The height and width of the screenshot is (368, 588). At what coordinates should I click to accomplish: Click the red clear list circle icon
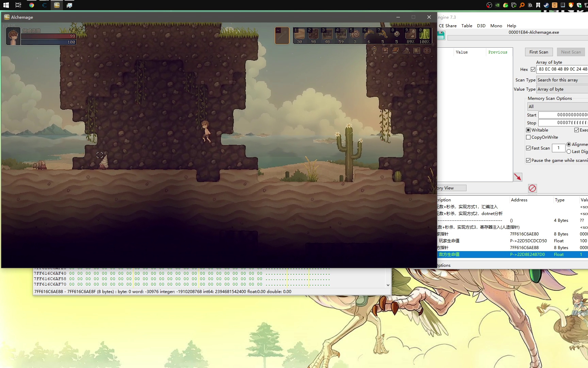coord(533,188)
